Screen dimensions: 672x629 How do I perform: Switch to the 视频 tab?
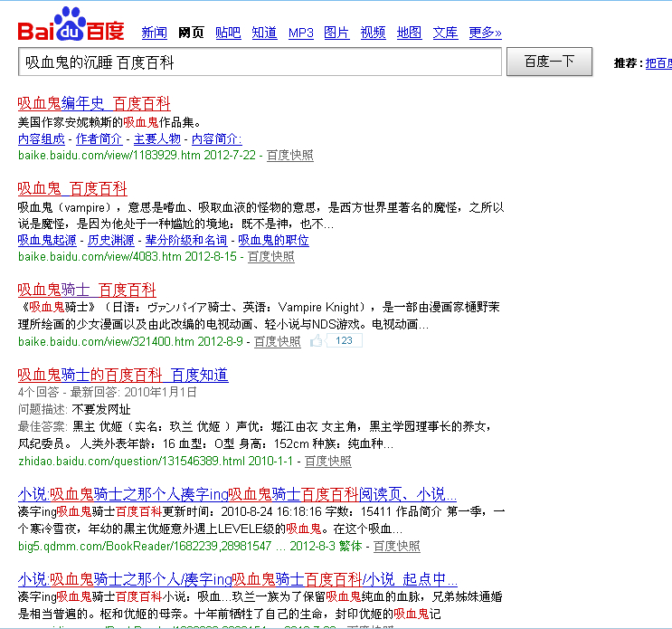(x=373, y=33)
